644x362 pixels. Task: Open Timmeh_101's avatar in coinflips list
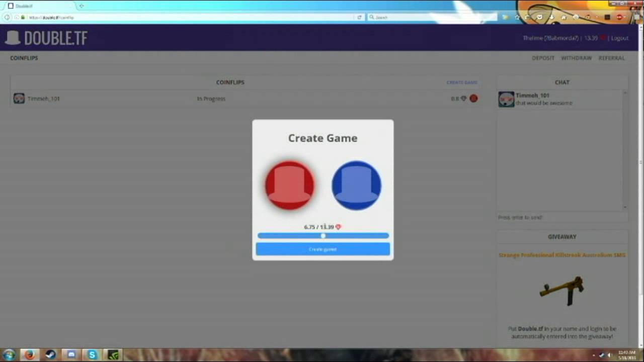tap(19, 99)
